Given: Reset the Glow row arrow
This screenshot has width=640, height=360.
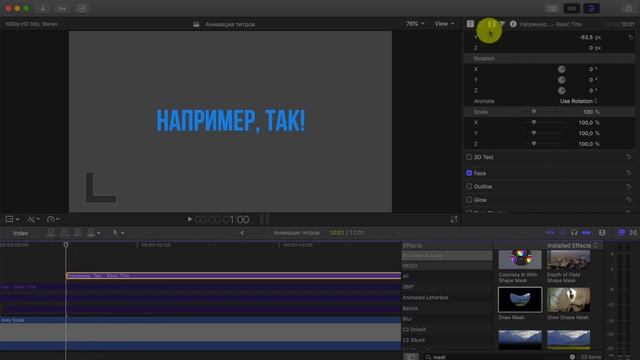Looking at the screenshot, I should (629, 200).
